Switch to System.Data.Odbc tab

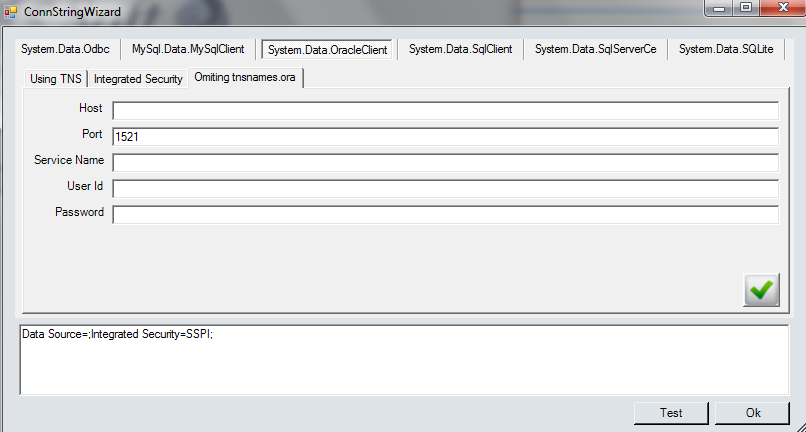coord(65,49)
